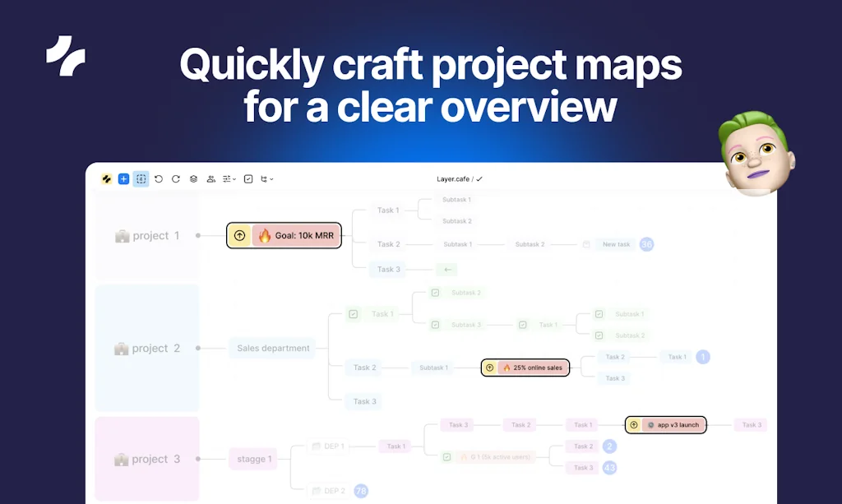The height and width of the screenshot is (504, 842).
Task: Select the G 1 (5k active users) label
Action: pyautogui.click(x=501, y=457)
